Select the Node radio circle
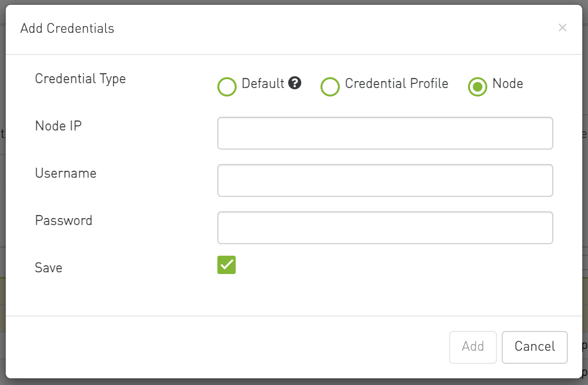Screen dimensions: 588x385 [478, 87]
